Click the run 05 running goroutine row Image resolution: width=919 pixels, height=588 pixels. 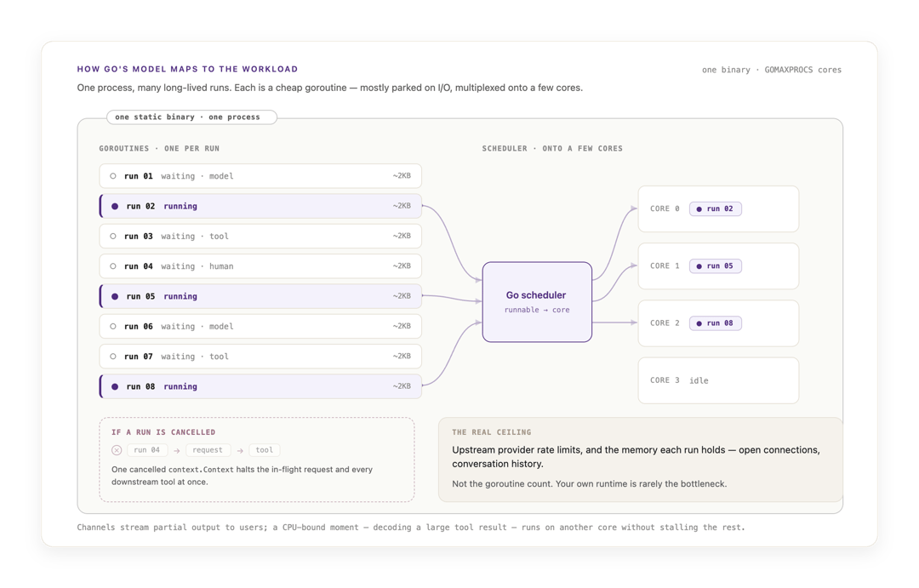click(260, 297)
